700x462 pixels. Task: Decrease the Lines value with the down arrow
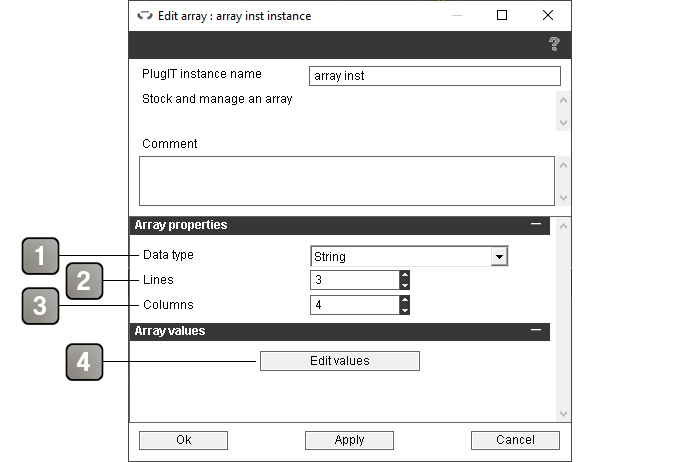[404, 285]
